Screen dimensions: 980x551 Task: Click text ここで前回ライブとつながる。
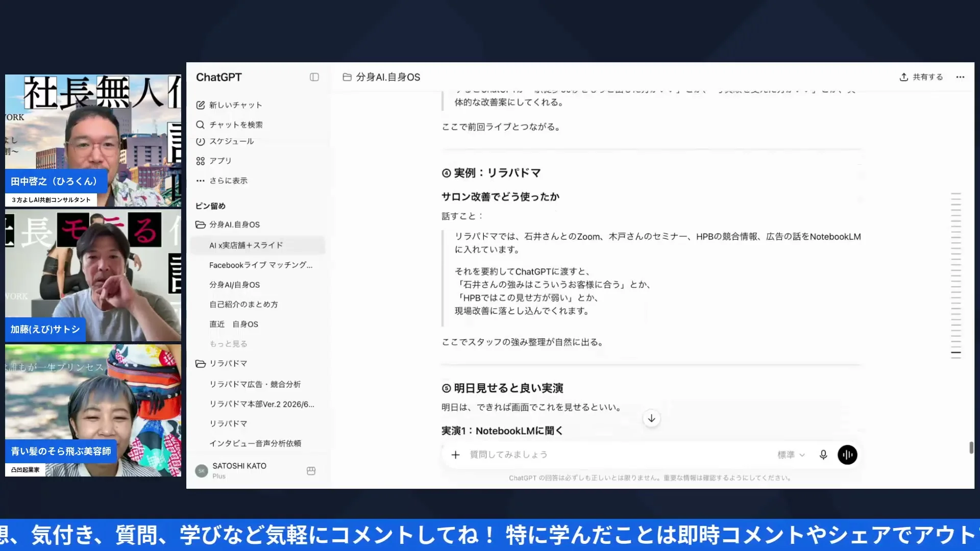[502, 127]
